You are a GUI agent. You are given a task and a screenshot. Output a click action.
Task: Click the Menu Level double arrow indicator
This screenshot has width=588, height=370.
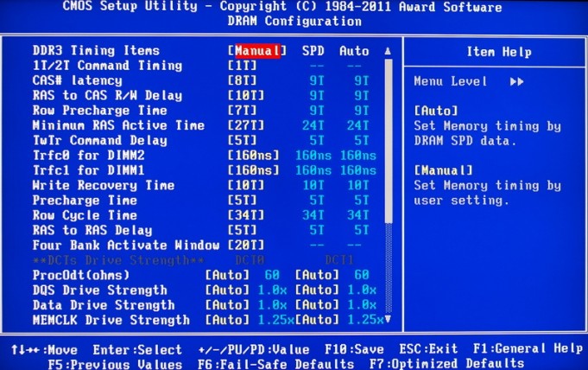point(517,81)
